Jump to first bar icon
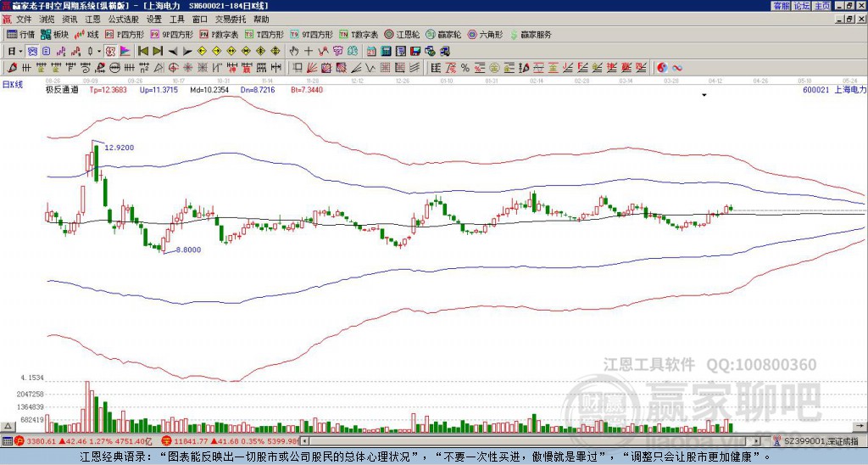868x465 pixels. point(142,52)
